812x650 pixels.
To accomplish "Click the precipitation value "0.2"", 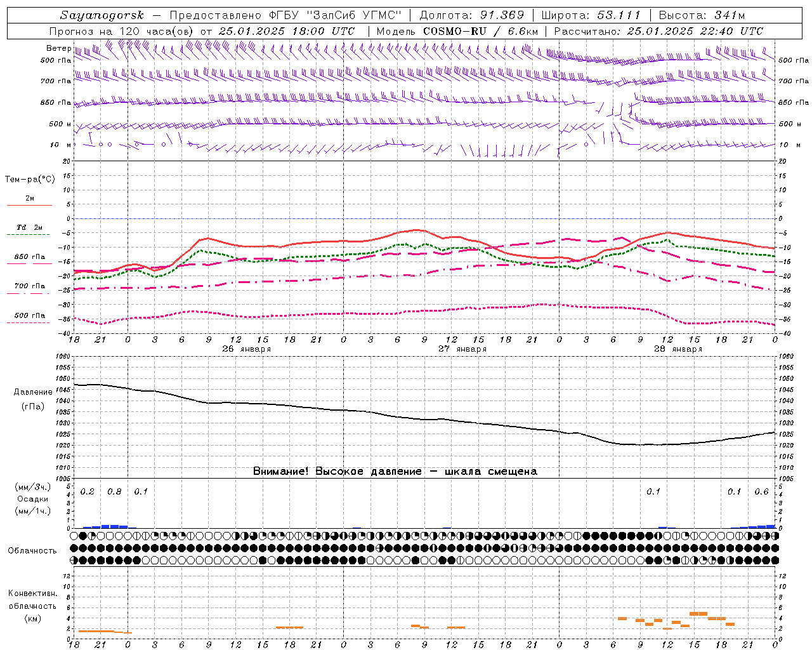I will (x=88, y=492).
